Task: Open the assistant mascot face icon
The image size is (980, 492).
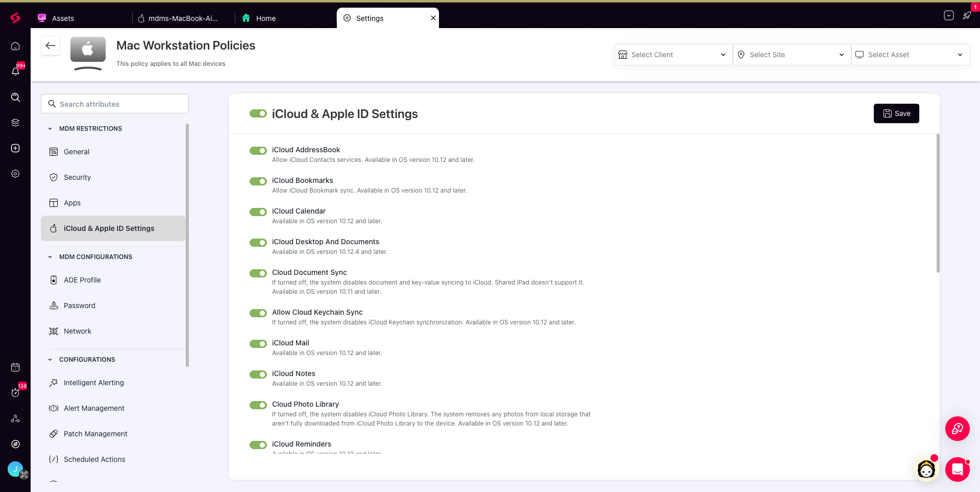Action: tap(926, 469)
